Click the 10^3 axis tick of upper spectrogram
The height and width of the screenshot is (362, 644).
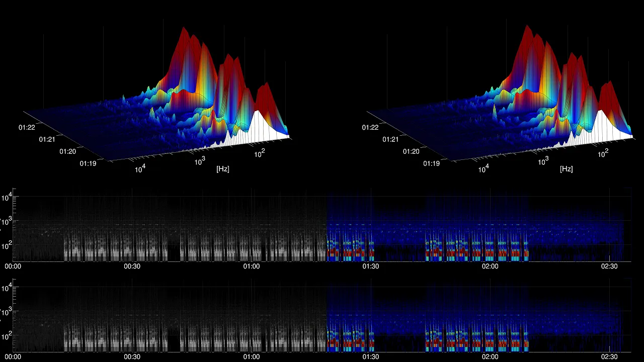click(6, 221)
